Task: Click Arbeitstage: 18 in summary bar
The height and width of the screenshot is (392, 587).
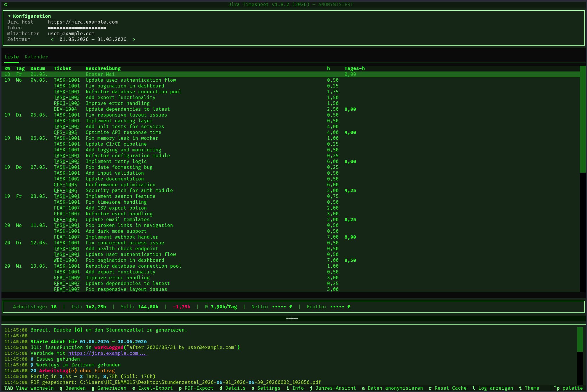Action: click(x=35, y=307)
